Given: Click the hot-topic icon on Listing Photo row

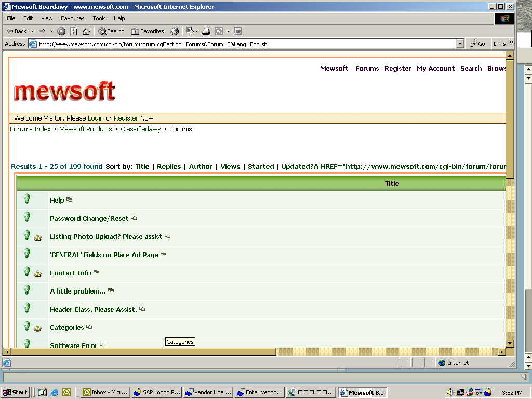Looking at the screenshot, I should point(37,237).
